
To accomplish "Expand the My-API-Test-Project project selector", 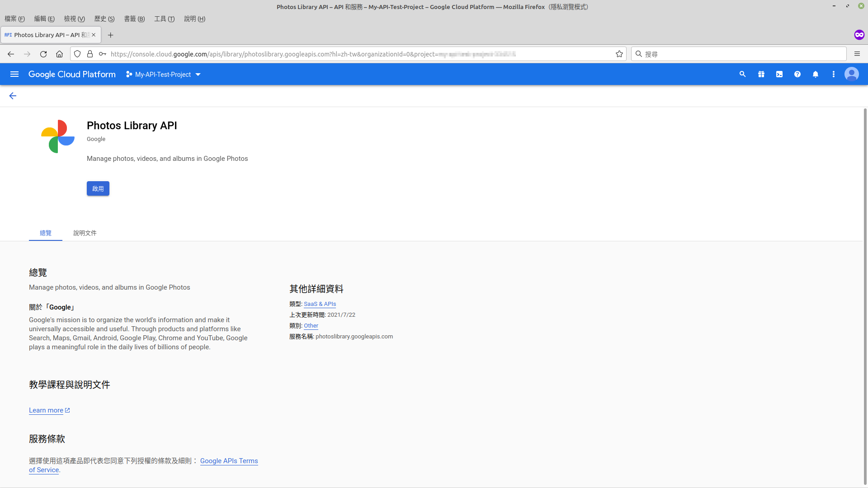I will 164,75.
